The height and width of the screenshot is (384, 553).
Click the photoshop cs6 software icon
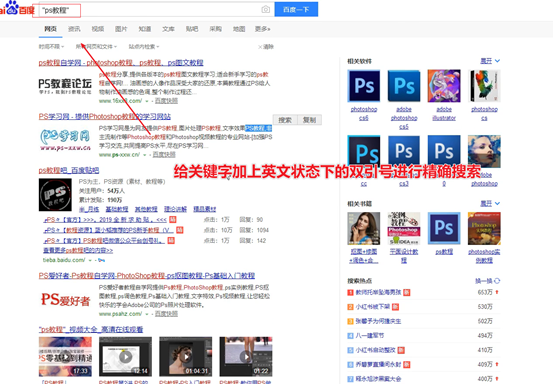point(364,86)
